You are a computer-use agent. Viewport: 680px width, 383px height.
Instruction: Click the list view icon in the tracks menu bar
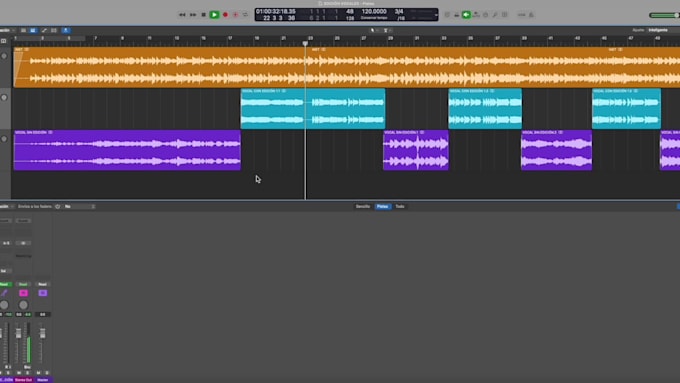pos(23,30)
